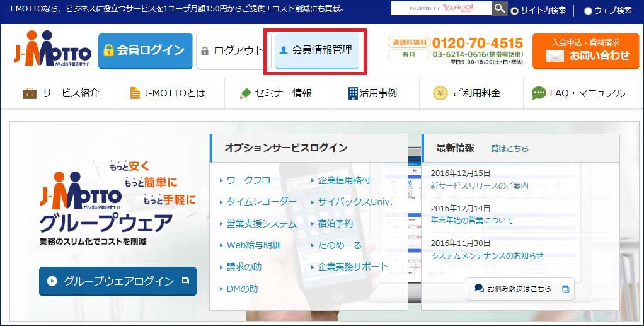Image resolution: width=644 pixels, height=326 pixels.
Task: Open 新サービスリリースのご案内 news link
Action: pyautogui.click(x=480, y=186)
